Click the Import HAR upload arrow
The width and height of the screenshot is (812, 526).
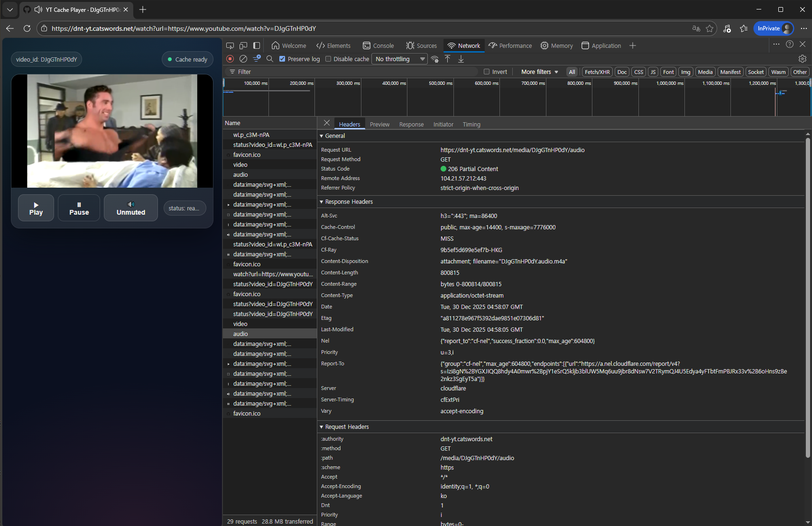[448, 59]
